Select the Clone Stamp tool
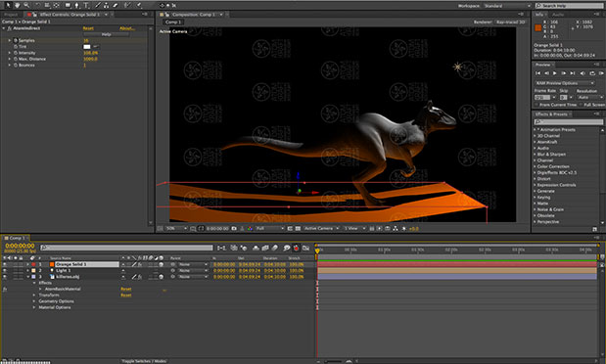 pos(106,5)
